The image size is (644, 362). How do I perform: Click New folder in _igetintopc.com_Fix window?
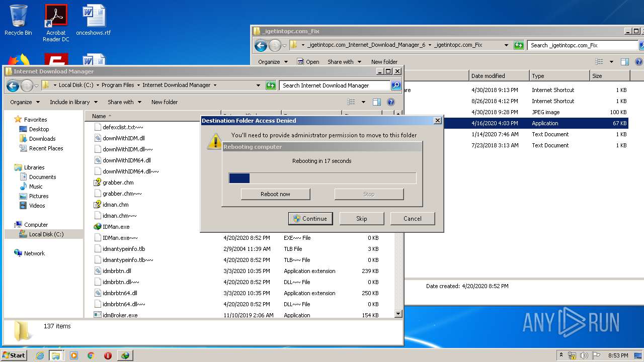384,62
